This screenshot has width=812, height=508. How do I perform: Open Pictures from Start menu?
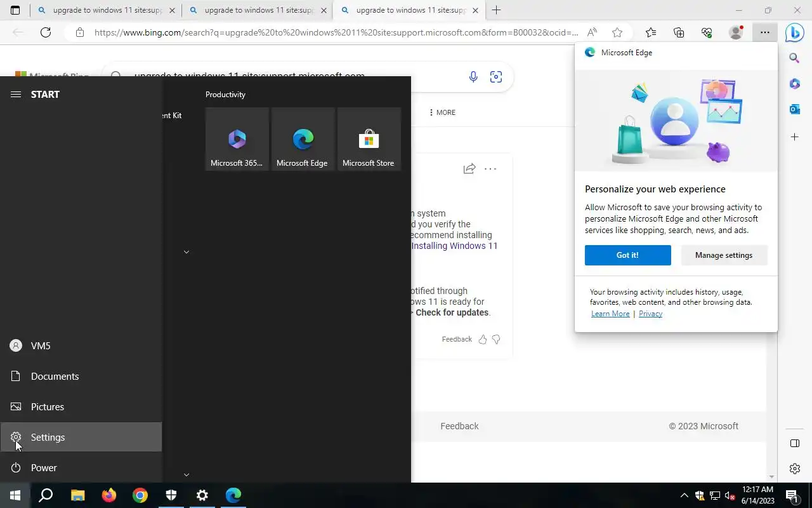(81, 406)
